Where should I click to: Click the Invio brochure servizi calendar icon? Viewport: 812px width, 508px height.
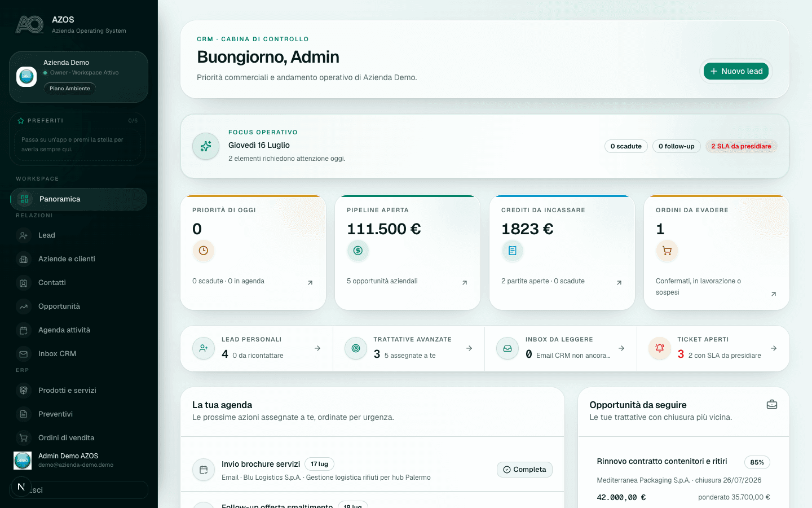point(204,470)
